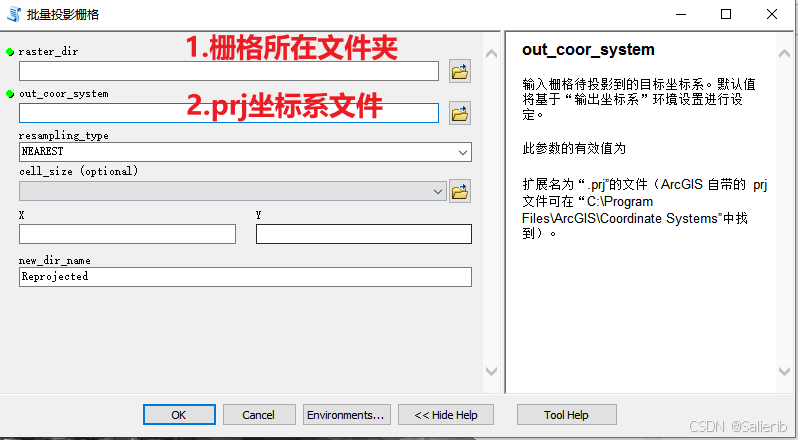Click the resampling_type label
Screen dimensions: 798x440
click(x=64, y=135)
